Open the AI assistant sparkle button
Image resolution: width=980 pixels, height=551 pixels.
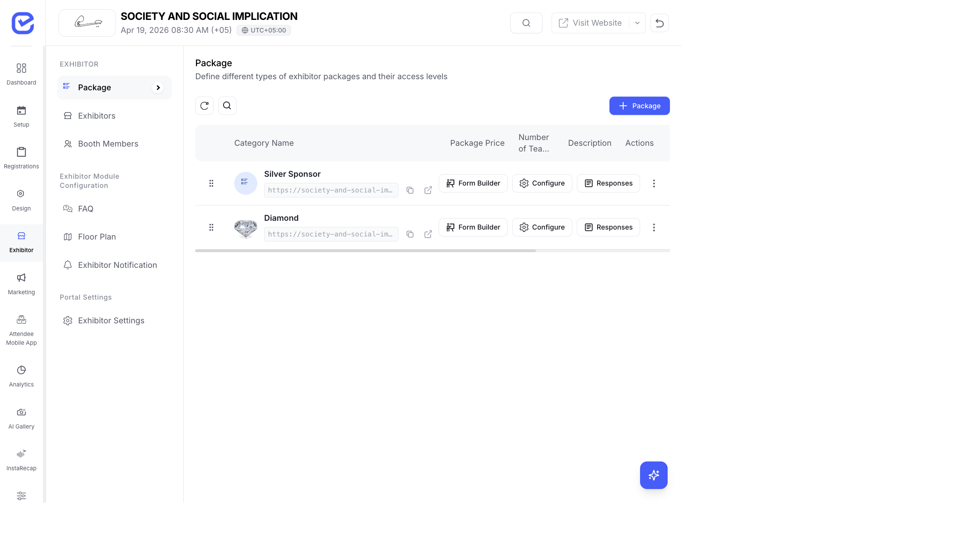tap(653, 475)
